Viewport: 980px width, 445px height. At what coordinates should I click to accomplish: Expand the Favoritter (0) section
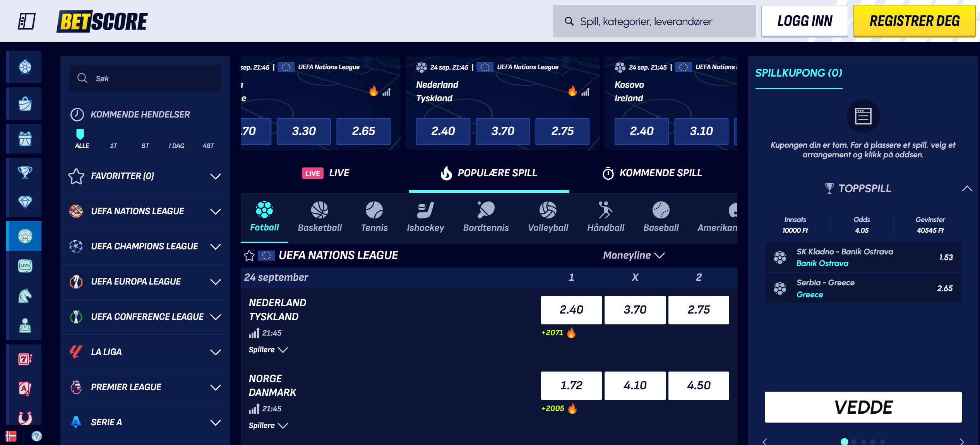tap(145, 176)
